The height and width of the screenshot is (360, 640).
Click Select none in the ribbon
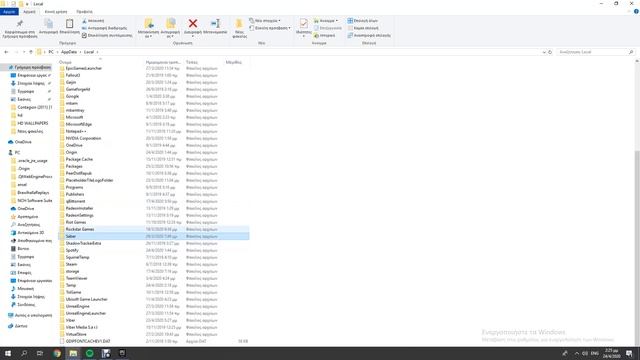tap(363, 28)
